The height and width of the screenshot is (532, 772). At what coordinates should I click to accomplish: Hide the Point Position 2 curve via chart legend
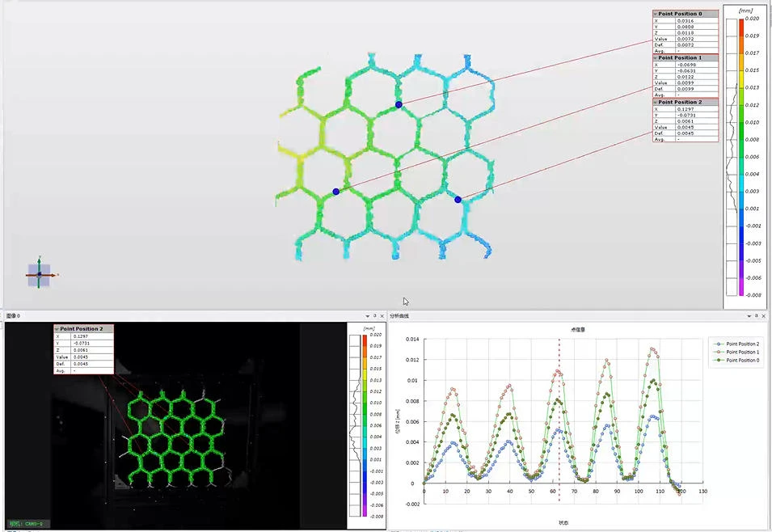[744, 344]
